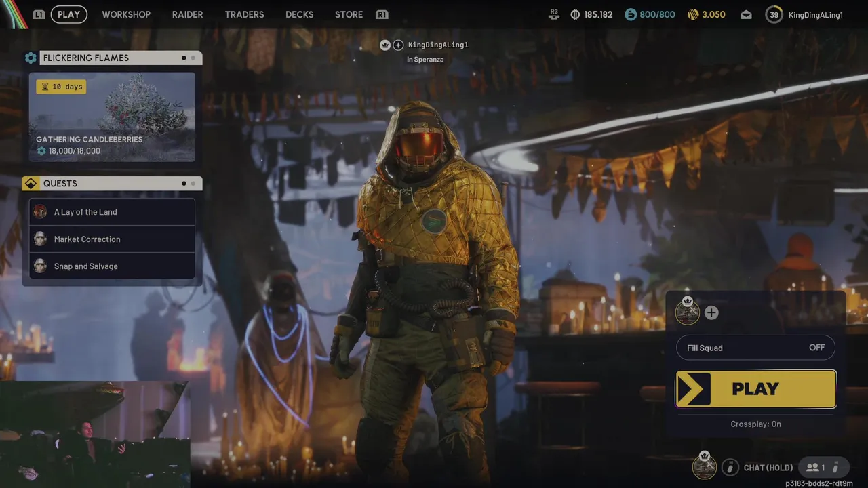This screenshot has width=868, height=488.
Task: Click the candleberry counter icon beside 18,000/18,000
Action: pos(41,151)
